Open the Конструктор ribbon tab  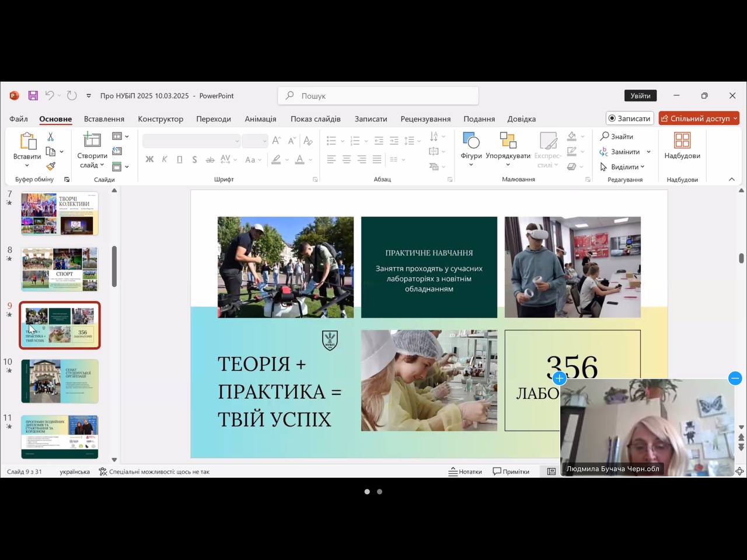[160, 119]
